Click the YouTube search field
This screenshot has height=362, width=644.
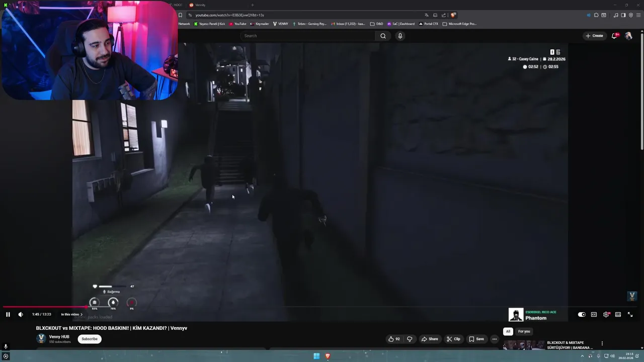coord(308,36)
